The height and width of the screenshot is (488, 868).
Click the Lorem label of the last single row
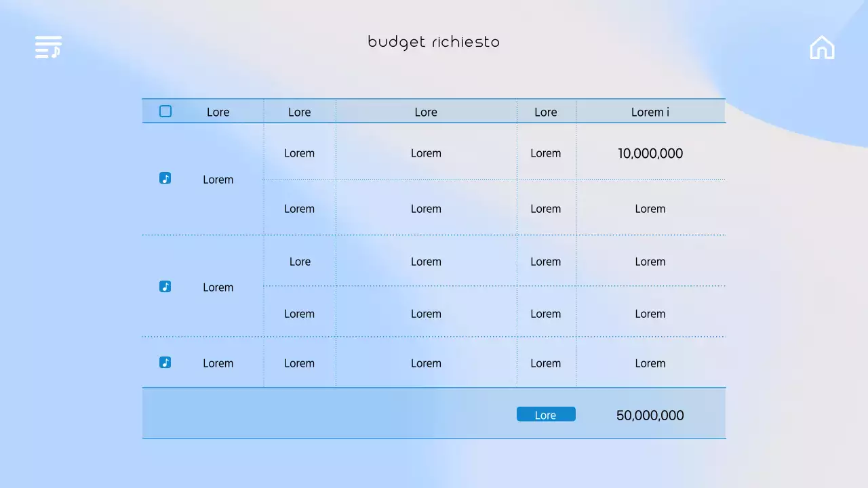218,363
